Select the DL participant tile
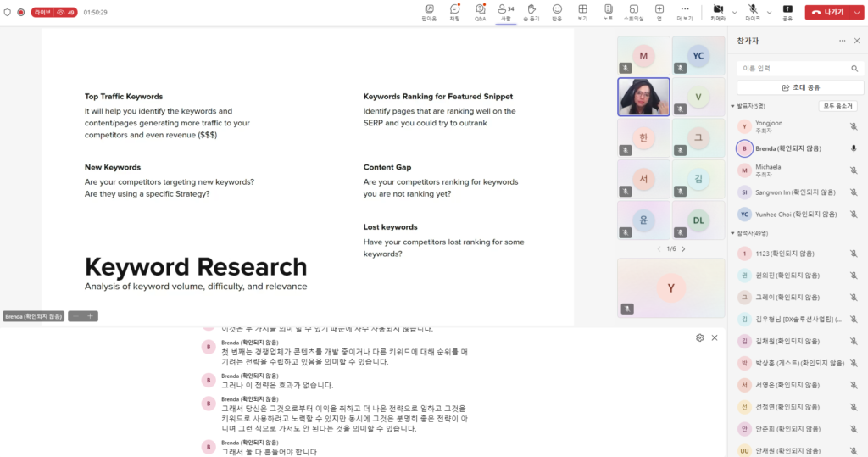868x457 pixels. pyautogui.click(x=698, y=220)
